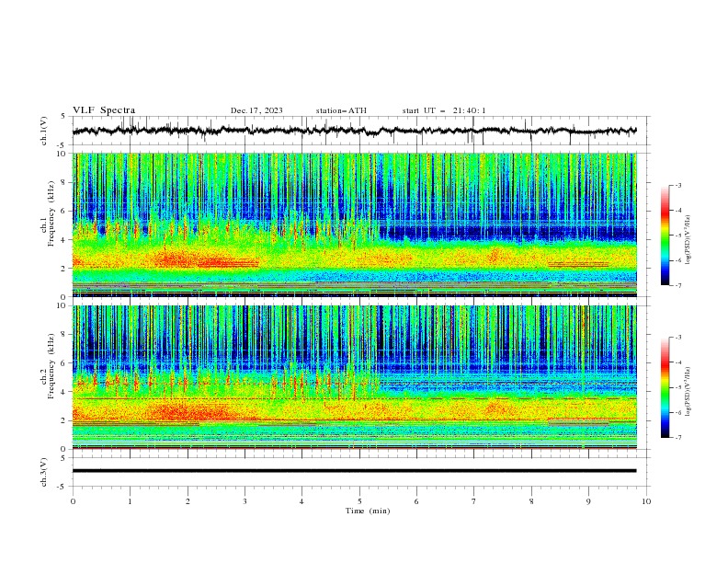Click the '-5' tick of ch.1(V) axis

62,145
